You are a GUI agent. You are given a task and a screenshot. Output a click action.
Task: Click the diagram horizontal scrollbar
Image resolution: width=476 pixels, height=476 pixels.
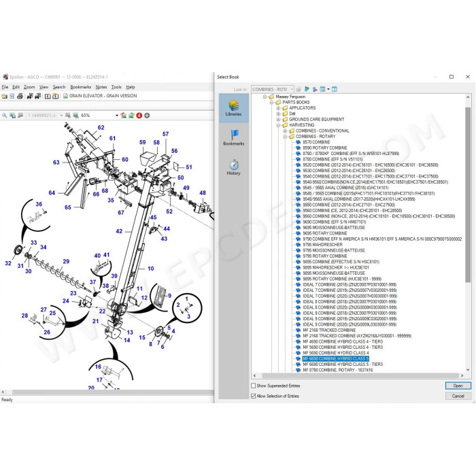(x=112, y=392)
